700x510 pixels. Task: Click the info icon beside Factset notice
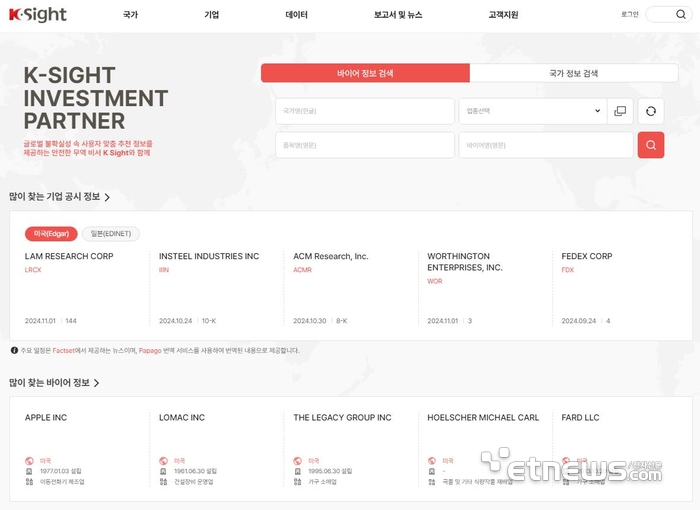pos(14,350)
